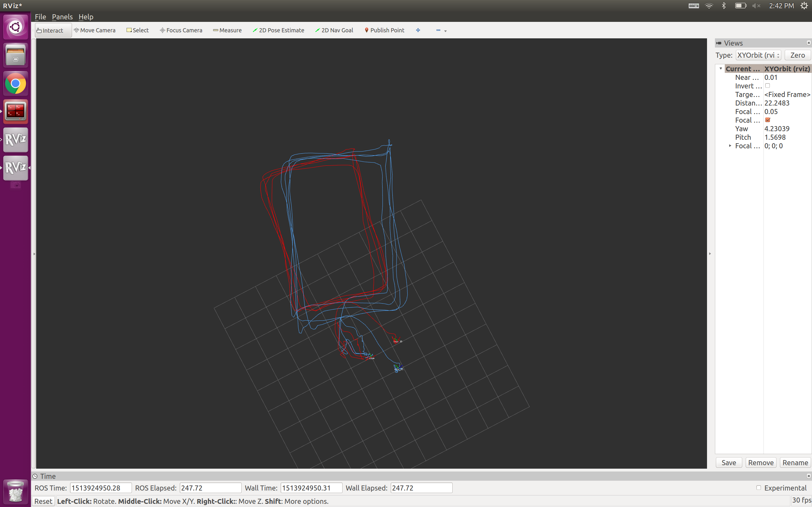Open the File menu
The height and width of the screenshot is (507, 812).
(x=40, y=16)
